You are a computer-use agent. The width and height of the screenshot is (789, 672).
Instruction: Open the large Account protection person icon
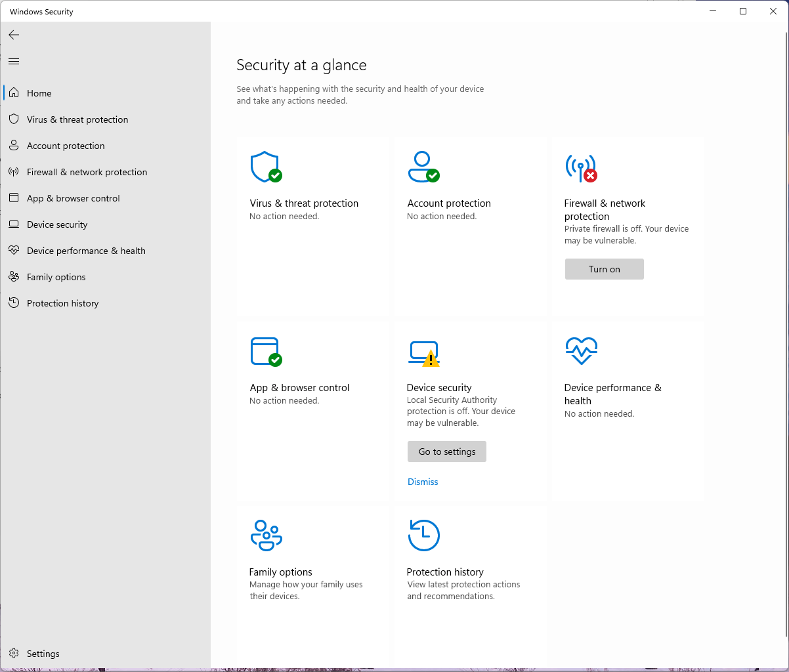(x=423, y=167)
